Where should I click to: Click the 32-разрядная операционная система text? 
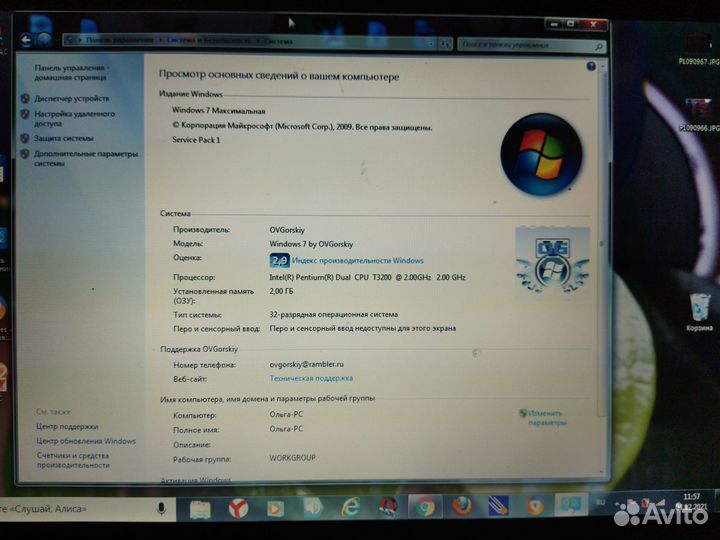point(333,315)
